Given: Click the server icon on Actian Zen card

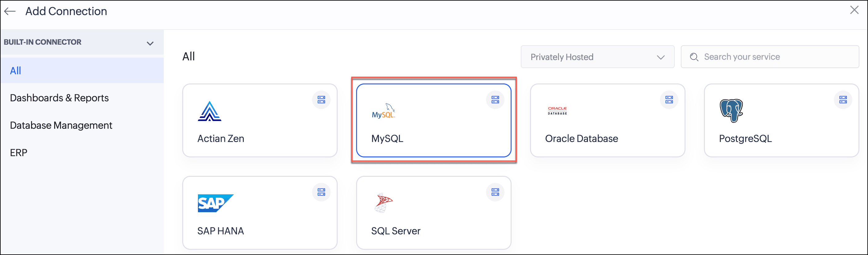Looking at the screenshot, I should tap(321, 99).
